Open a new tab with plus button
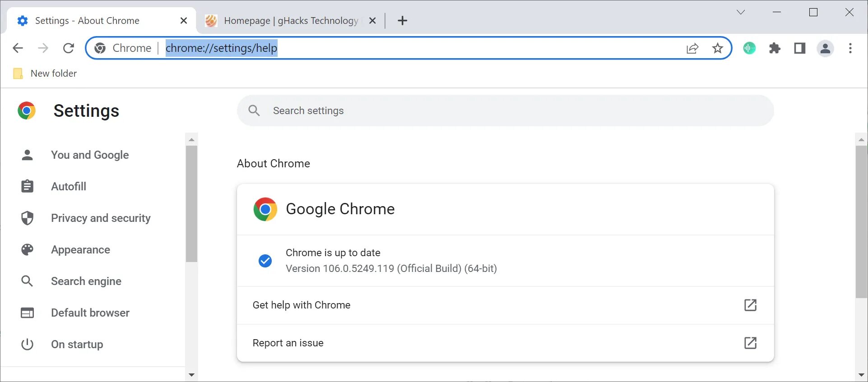 tap(403, 21)
